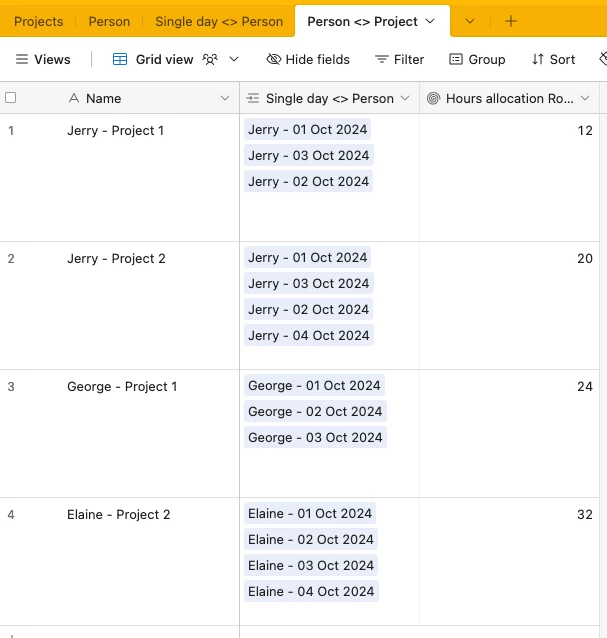Tick the select-all rows checkbox
This screenshot has height=638, width=607.
coord(11,98)
